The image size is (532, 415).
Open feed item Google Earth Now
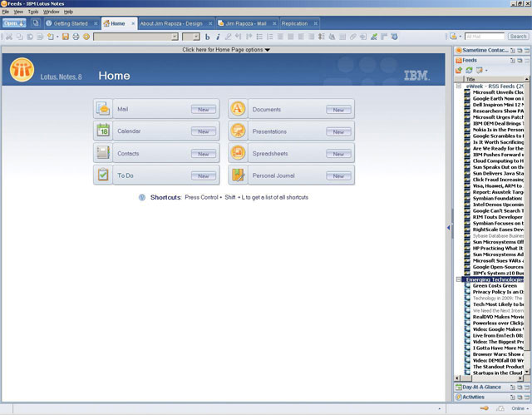[x=498, y=98]
